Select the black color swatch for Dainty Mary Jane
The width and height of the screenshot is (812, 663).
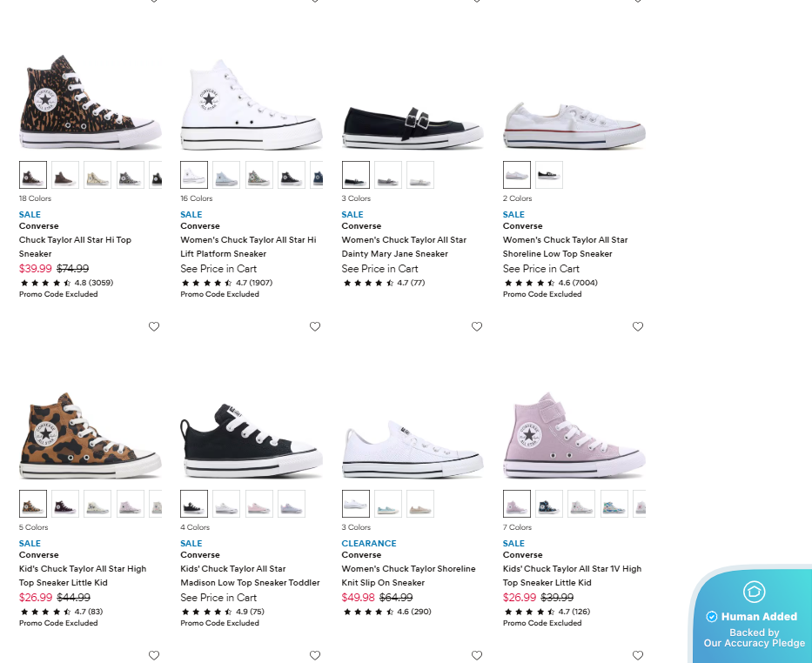coord(355,174)
